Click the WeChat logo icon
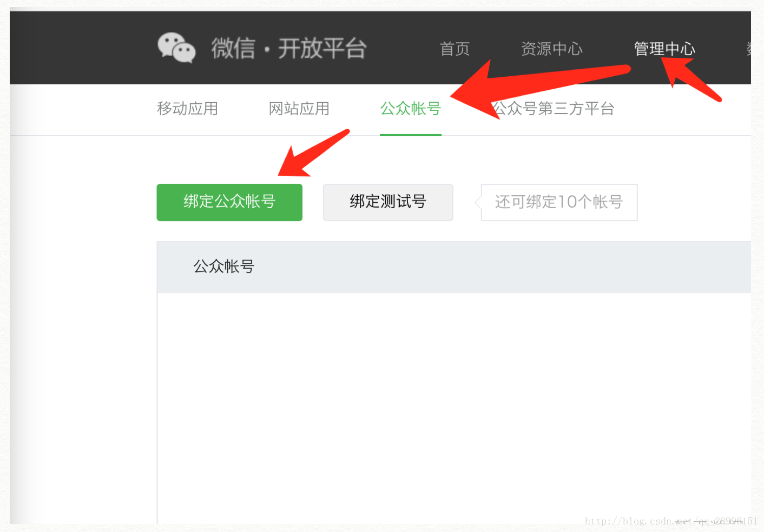This screenshot has width=764, height=532. point(176,48)
